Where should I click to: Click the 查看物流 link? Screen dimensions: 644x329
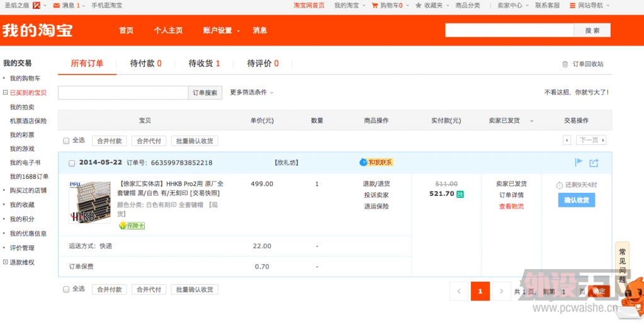pos(511,207)
